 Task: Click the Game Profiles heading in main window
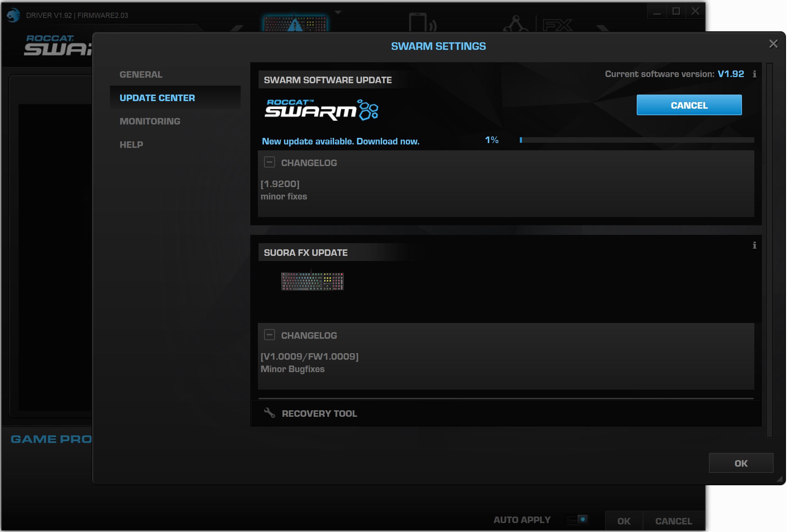[51, 439]
